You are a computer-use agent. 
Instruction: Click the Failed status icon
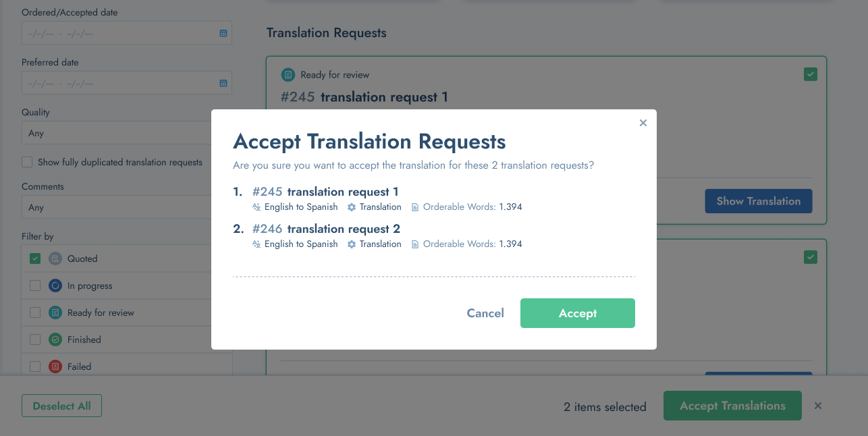(55, 366)
